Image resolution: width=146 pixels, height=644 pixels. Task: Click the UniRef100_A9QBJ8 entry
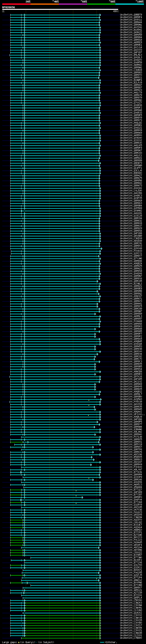coord(131,417)
